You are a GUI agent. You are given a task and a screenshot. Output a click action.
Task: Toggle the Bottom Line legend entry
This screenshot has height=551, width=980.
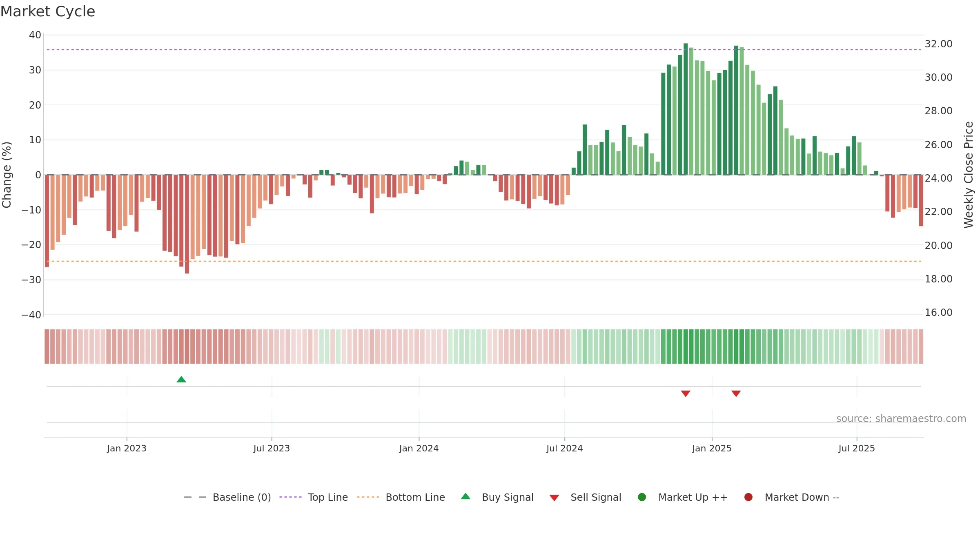point(401,497)
